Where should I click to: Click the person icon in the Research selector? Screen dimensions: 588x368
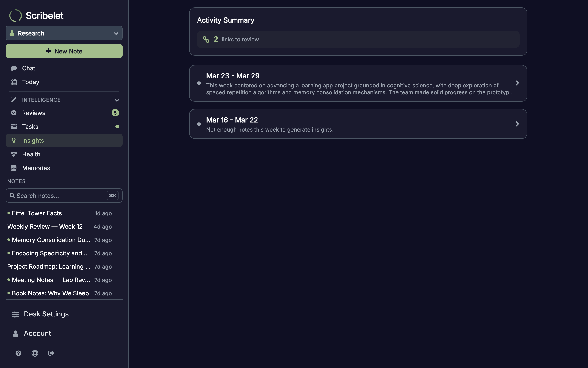tap(12, 33)
